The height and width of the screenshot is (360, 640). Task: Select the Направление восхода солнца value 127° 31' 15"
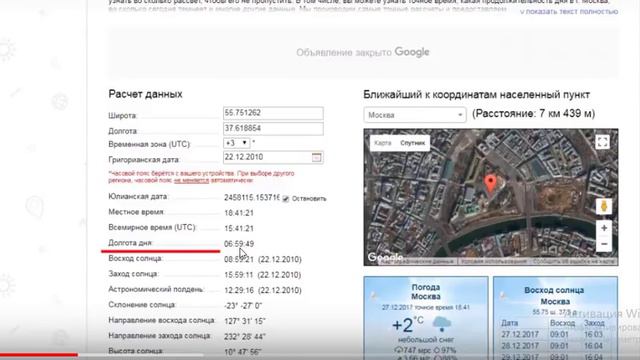tap(244, 321)
